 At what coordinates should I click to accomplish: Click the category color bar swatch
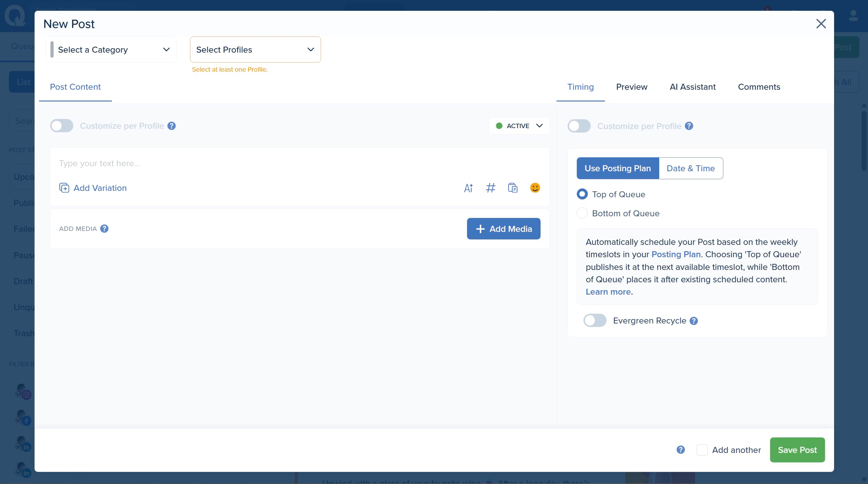coord(52,50)
